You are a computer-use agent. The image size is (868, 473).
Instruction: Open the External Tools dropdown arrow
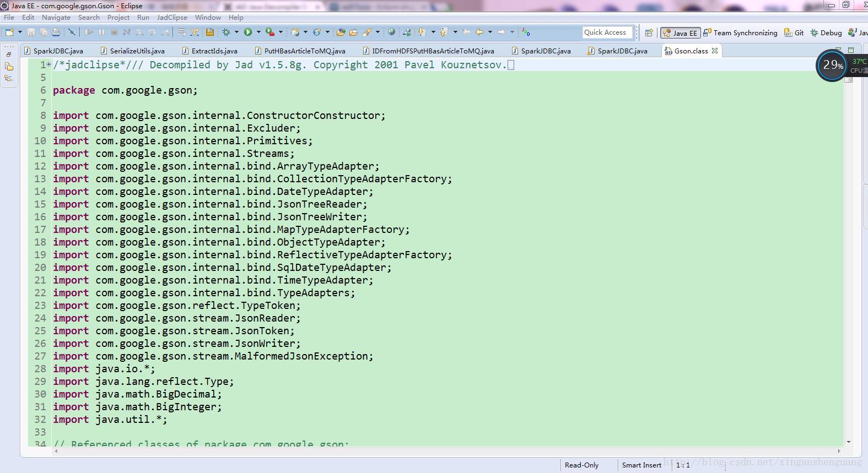(281, 32)
